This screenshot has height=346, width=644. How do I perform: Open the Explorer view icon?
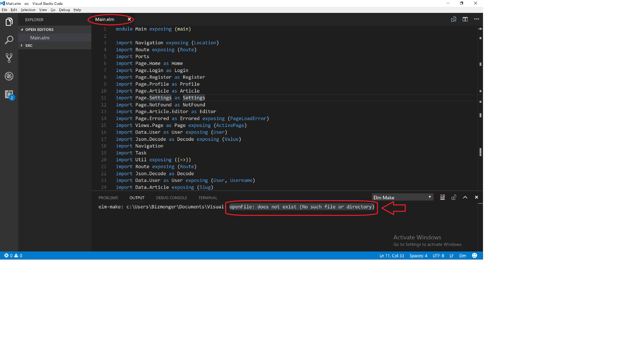tap(9, 22)
